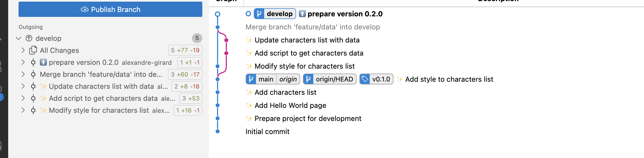Click pink graph node for Add script commit

[x=226, y=53]
